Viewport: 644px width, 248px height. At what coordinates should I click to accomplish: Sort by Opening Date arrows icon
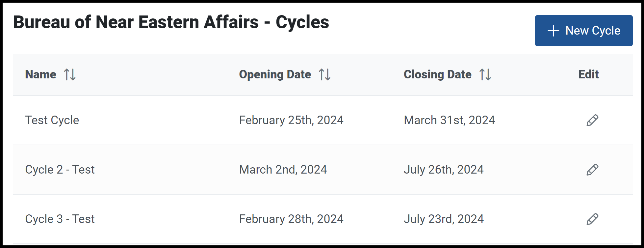324,74
